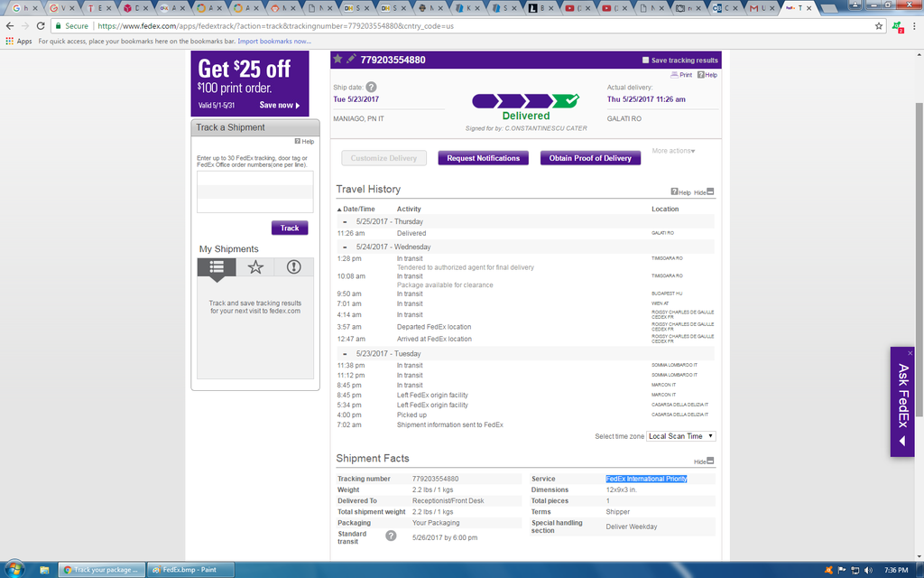Open Help next to the Print link
The image size is (924, 578).
pos(707,75)
